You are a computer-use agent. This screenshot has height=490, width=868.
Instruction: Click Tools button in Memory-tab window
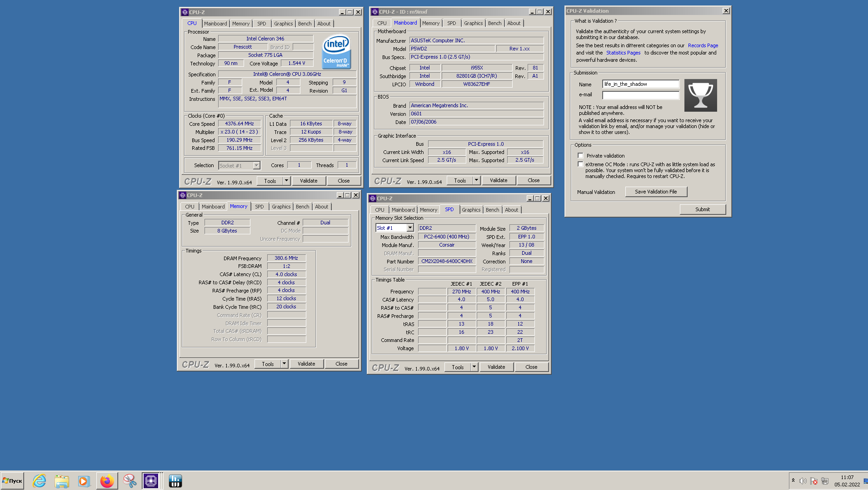[268, 364]
